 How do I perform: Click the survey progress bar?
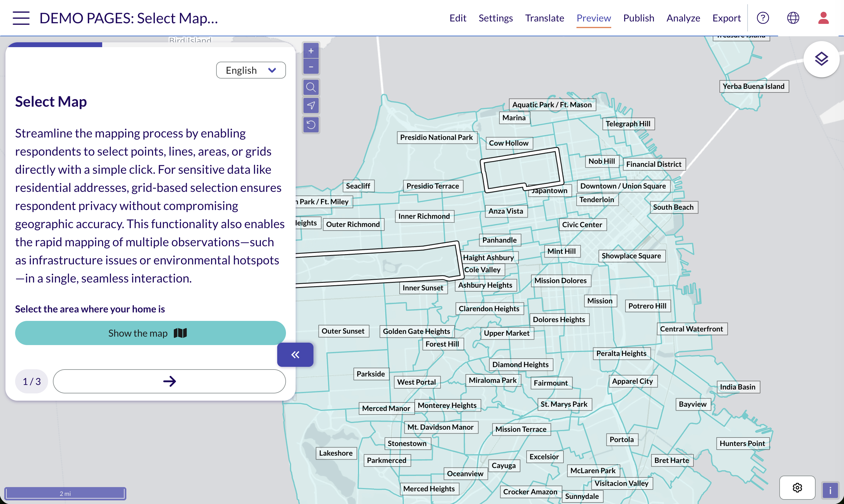150,44
